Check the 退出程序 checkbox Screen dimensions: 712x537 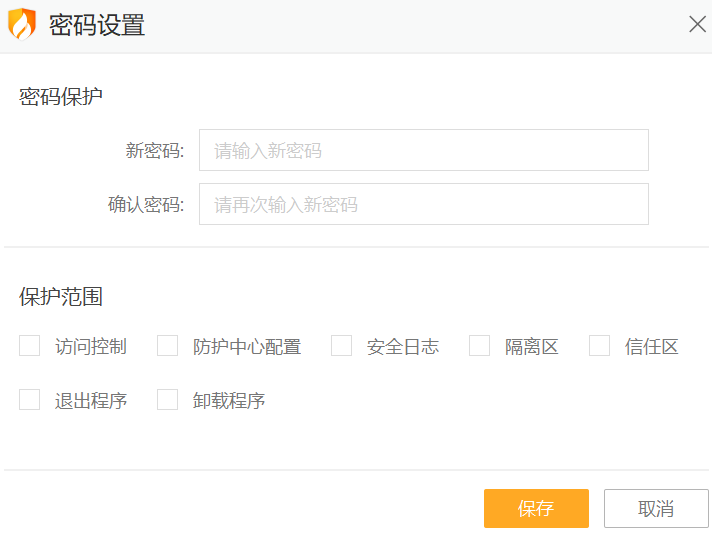[x=30, y=399]
